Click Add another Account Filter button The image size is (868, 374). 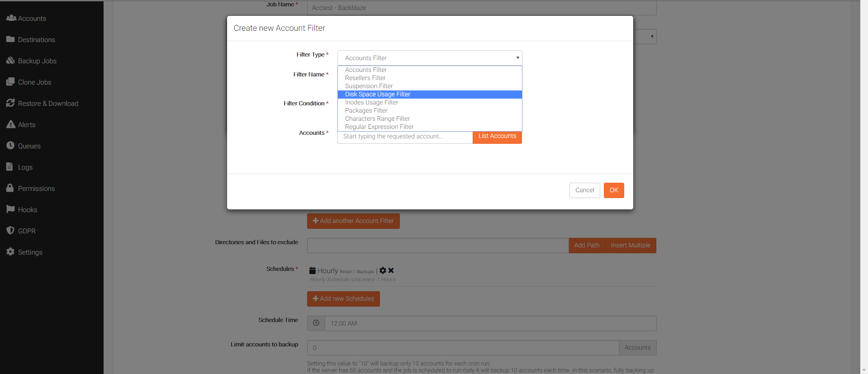(x=353, y=221)
